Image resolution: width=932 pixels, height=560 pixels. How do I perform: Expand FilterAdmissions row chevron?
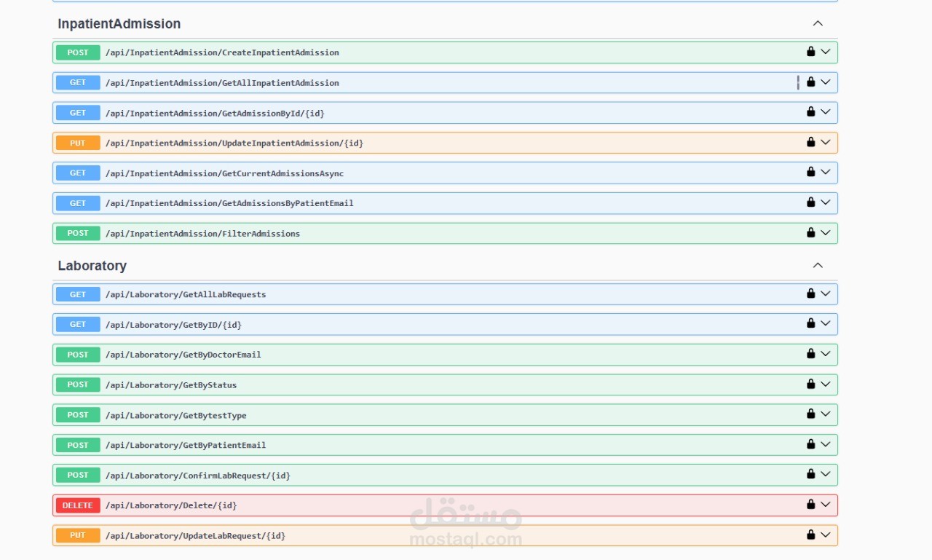pyautogui.click(x=826, y=233)
